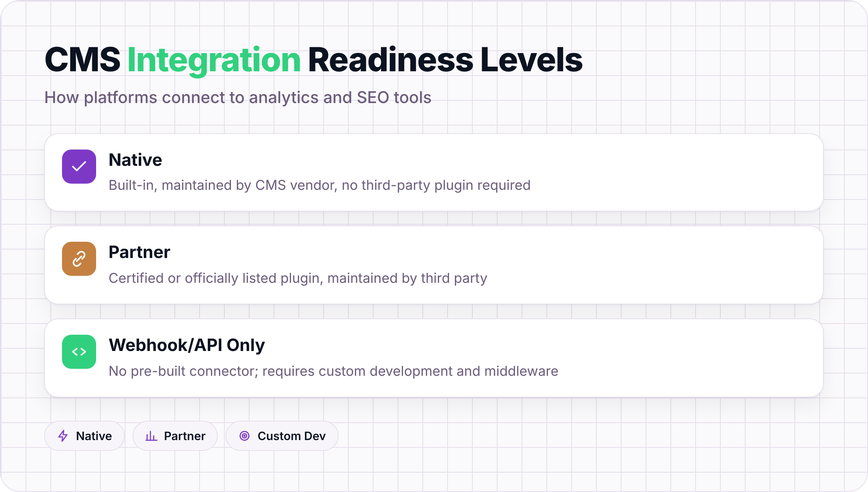
Task: Click the target icon in Custom Dev pill
Action: coord(245,436)
